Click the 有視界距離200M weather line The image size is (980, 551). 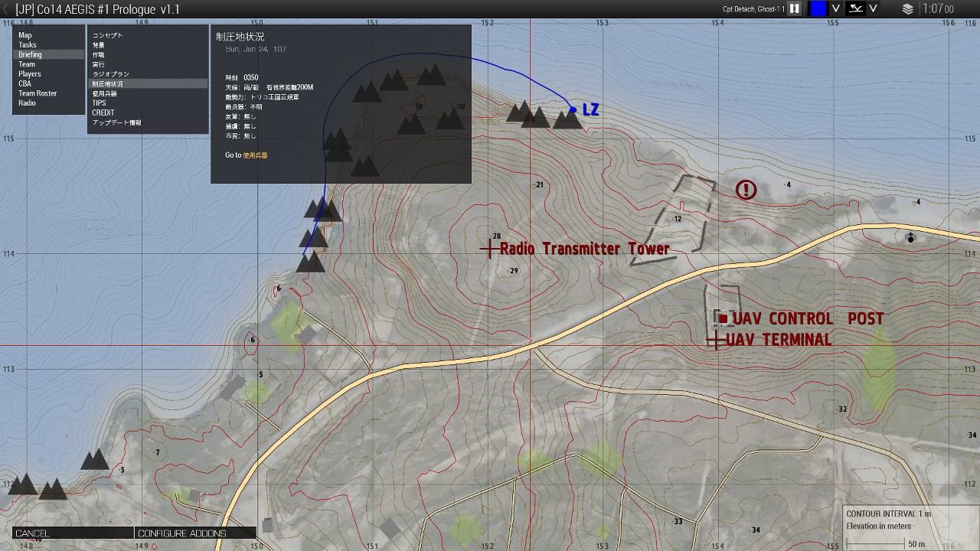tap(289, 87)
